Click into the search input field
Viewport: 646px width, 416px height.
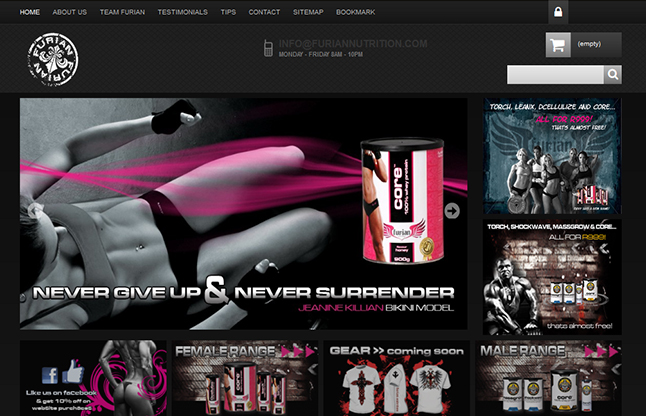(555, 74)
